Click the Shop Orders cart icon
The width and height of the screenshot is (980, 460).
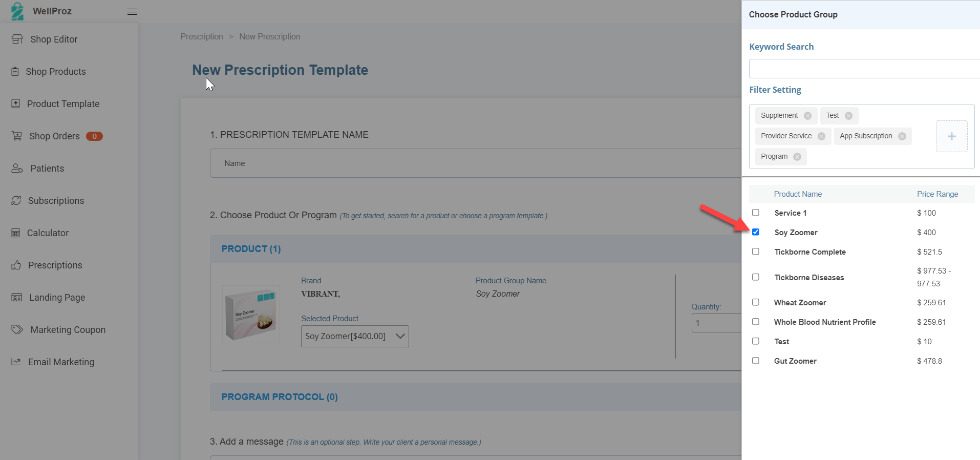tap(17, 136)
